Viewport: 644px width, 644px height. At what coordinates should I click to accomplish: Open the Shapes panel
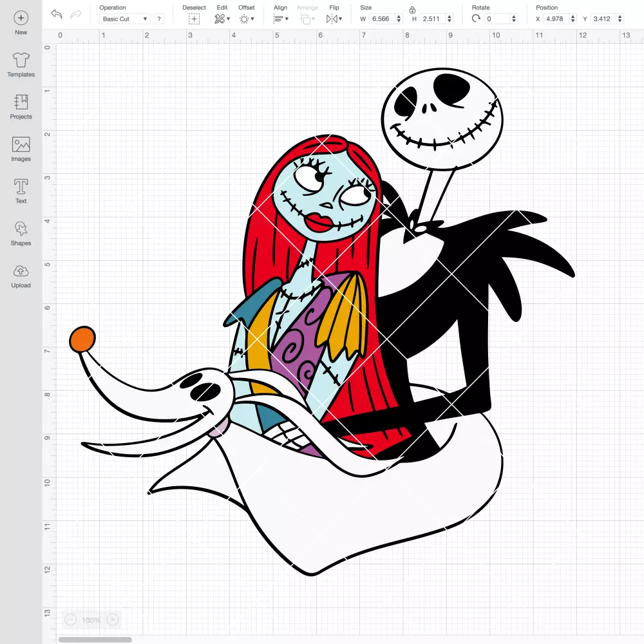[21, 234]
